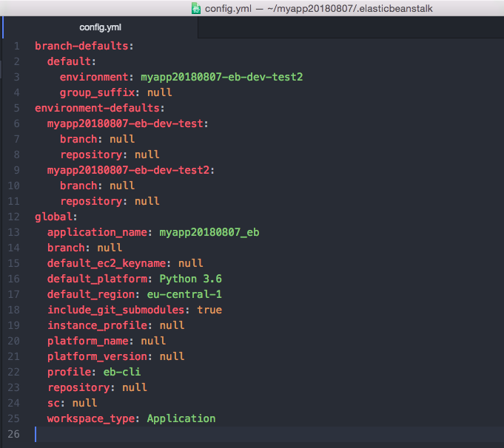Click the 'profile' key on line 22

pos(69,372)
